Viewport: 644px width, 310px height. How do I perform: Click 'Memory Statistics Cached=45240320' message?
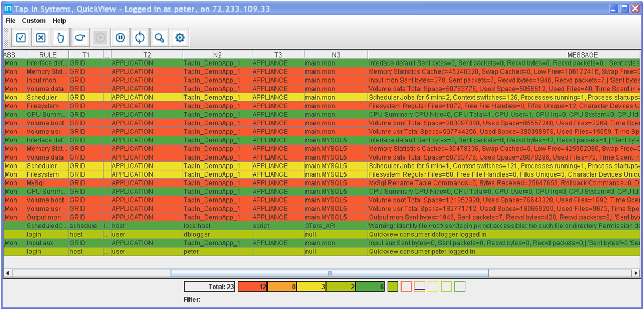tap(504, 71)
